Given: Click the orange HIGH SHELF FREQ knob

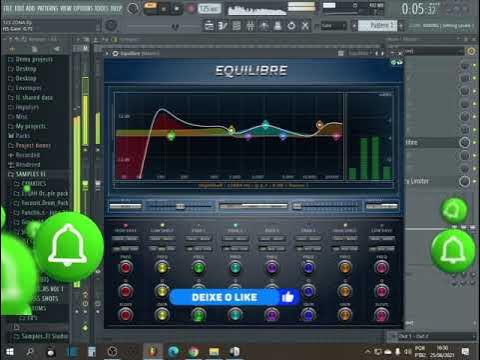Looking at the screenshot, I should pos(345,267).
